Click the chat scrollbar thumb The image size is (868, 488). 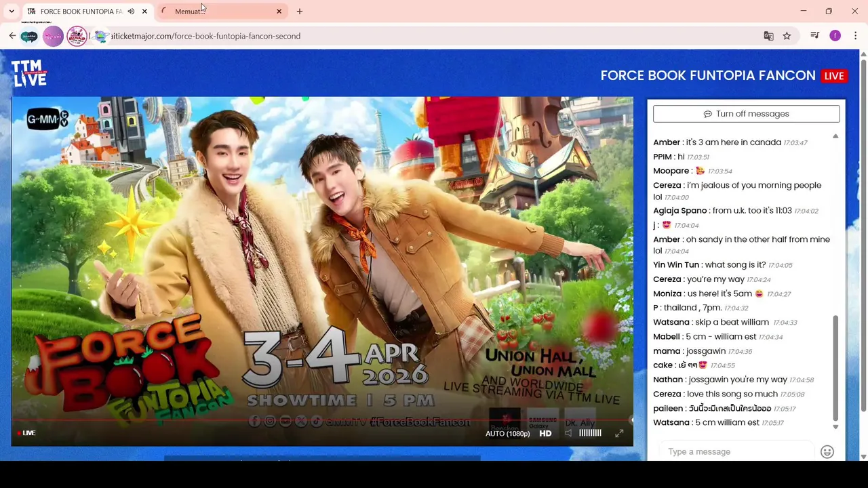[835, 368]
